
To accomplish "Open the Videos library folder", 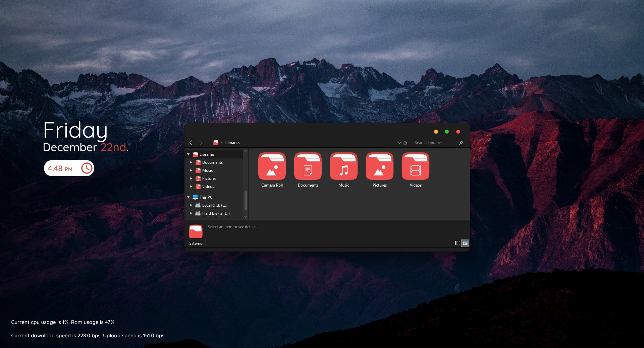I will pyautogui.click(x=415, y=166).
